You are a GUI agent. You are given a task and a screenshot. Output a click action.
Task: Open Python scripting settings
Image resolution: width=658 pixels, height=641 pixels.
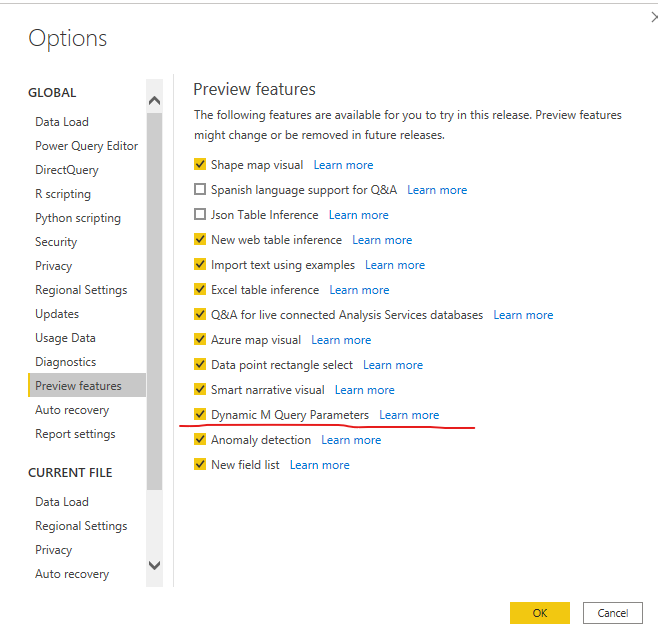[78, 217]
